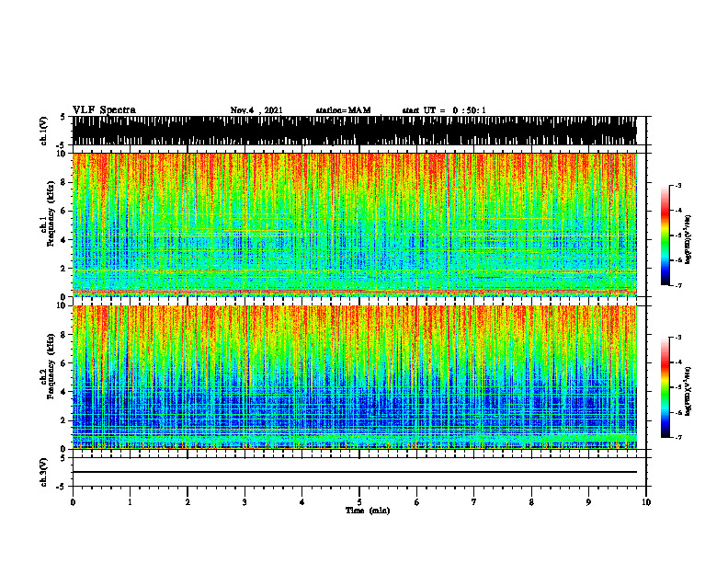Click the "station=MAM" header label
The image size is (728, 563).
pos(344,110)
